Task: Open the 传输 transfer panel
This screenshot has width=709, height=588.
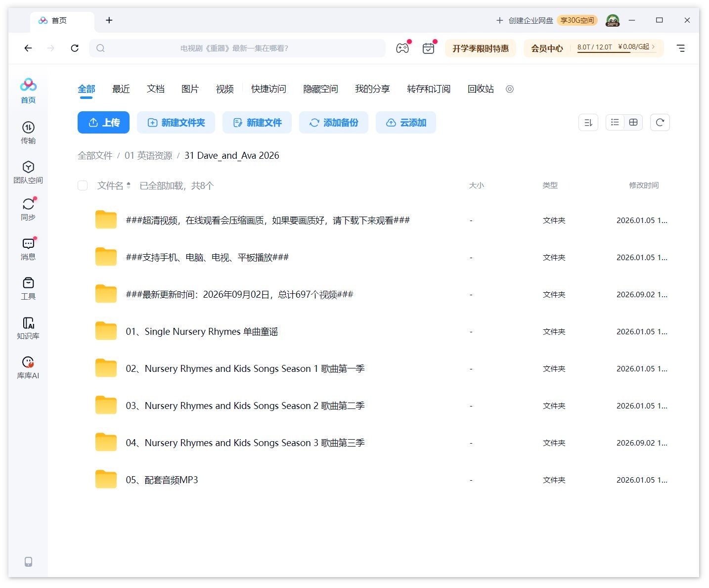Action: click(28, 133)
